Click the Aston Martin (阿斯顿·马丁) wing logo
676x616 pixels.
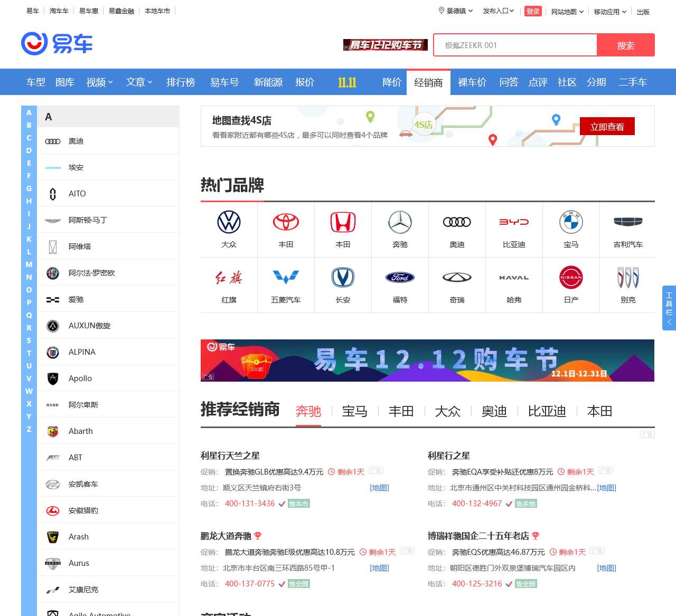(53, 220)
